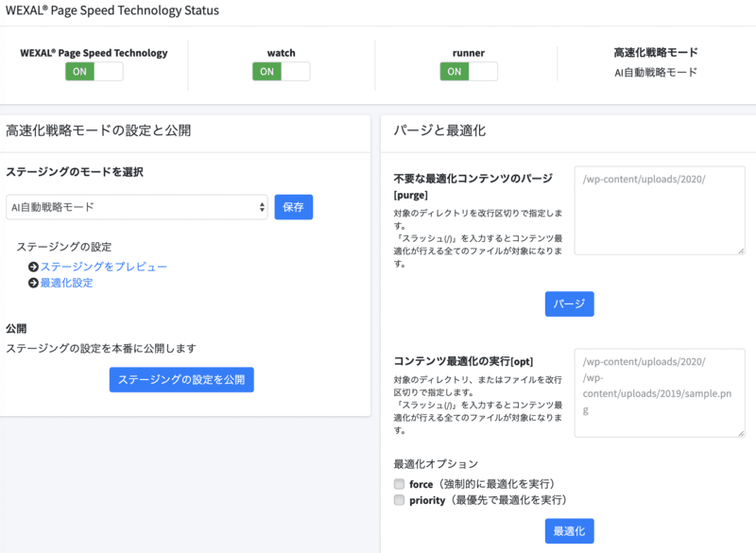Image resolution: width=756 pixels, height=553 pixels.
Task: Enable the force optimization checkbox
Action: [399, 484]
